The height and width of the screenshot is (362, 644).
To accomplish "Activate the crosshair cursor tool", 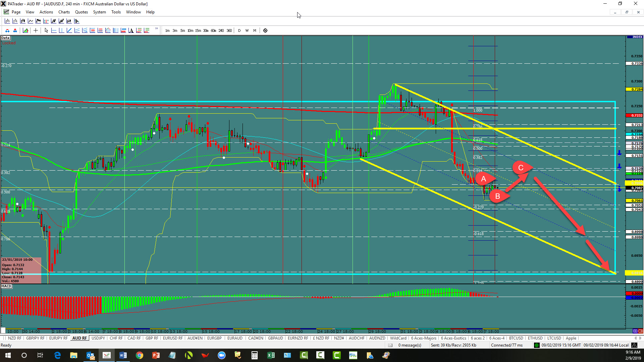I will tap(36, 31).
